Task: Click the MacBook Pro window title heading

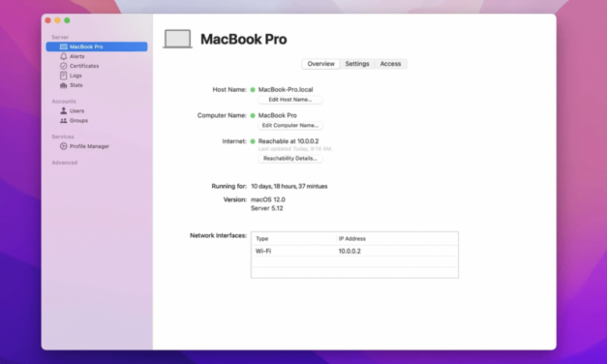Action: pos(244,39)
